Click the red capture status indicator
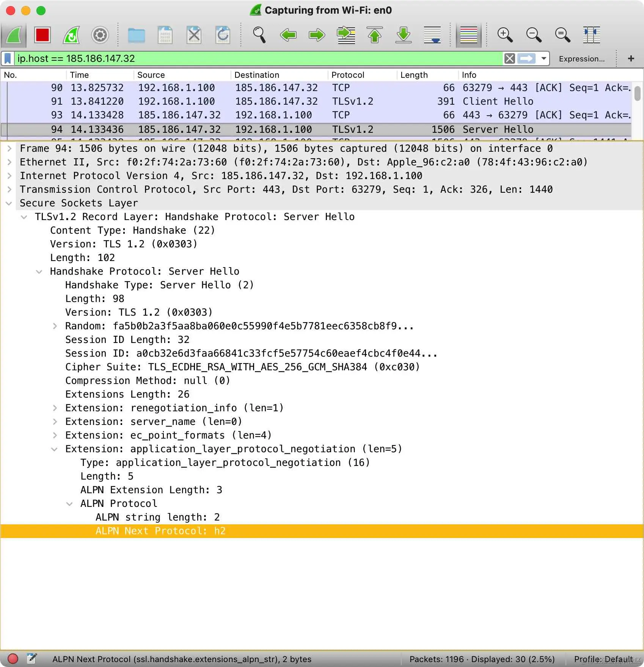 click(13, 659)
